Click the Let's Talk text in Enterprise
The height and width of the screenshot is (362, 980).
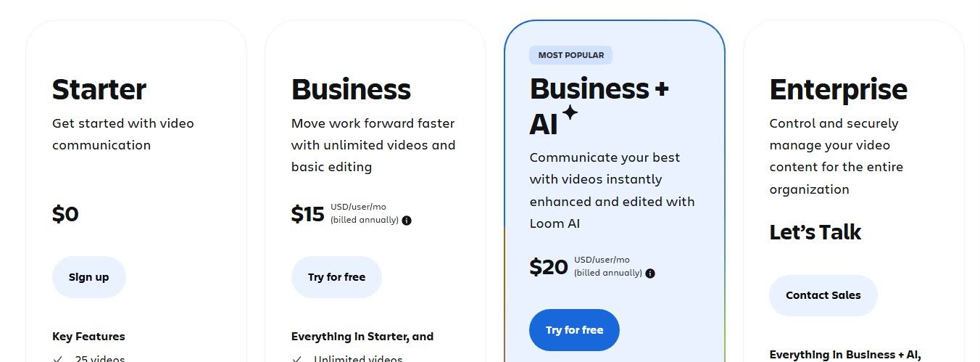tap(815, 232)
